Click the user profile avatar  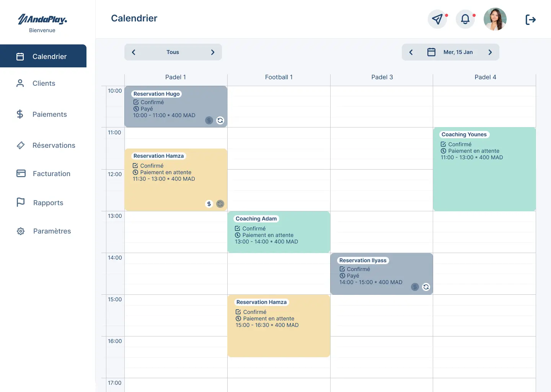(495, 19)
